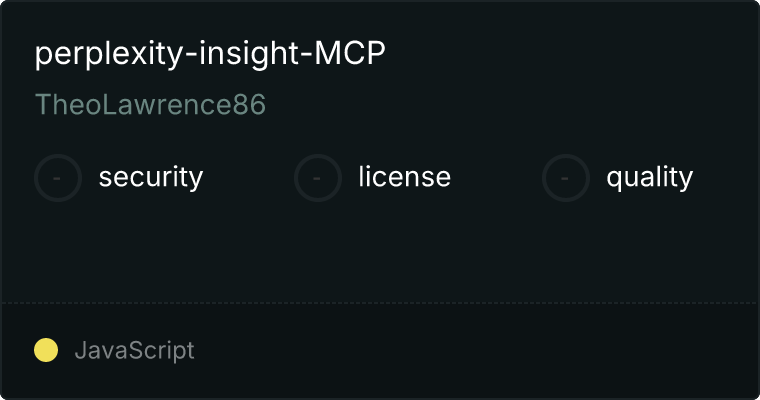760x400 pixels.
Task: Click the card footer beside the JavaScript label
Action: tap(475, 351)
